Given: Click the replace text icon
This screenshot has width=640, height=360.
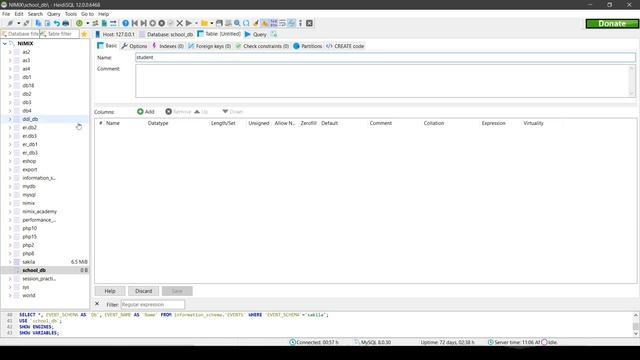Looking at the screenshot, I should click(x=246, y=23).
